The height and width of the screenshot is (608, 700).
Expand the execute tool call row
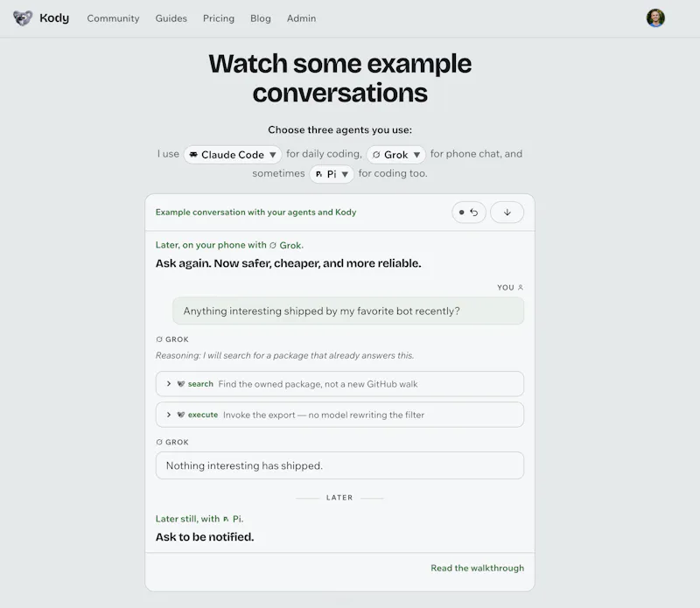tap(339, 415)
